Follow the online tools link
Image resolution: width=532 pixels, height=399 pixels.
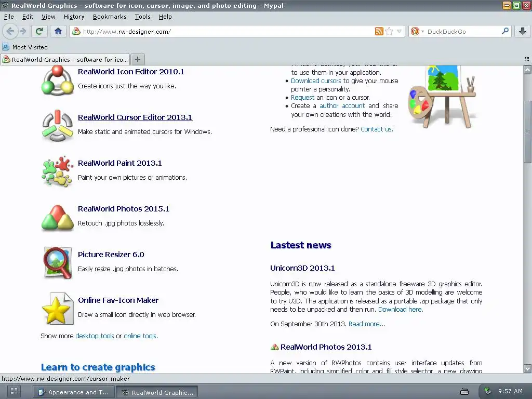pos(140,336)
